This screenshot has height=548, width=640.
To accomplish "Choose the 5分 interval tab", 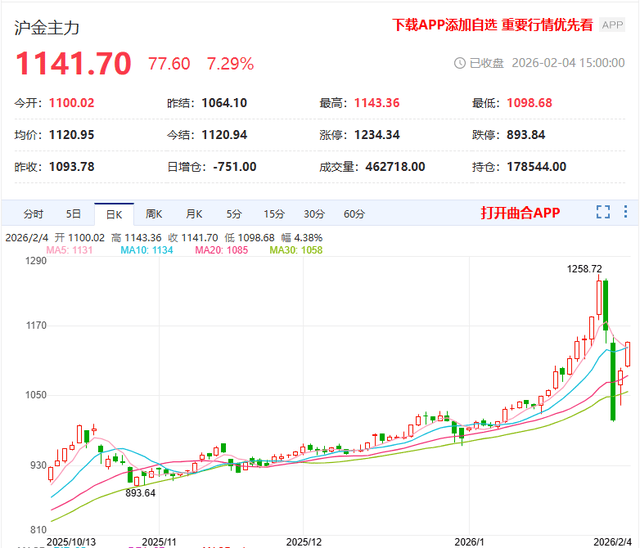I will tap(233, 213).
